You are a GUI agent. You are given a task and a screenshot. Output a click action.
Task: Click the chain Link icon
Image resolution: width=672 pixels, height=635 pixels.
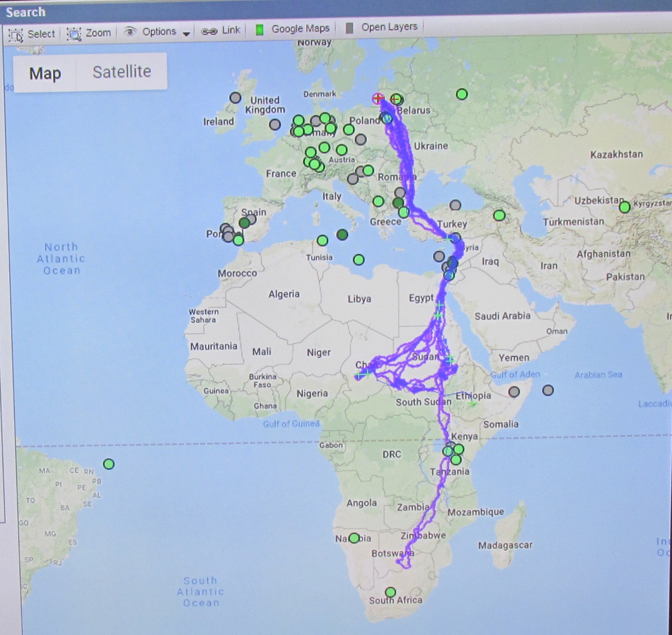point(209,31)
